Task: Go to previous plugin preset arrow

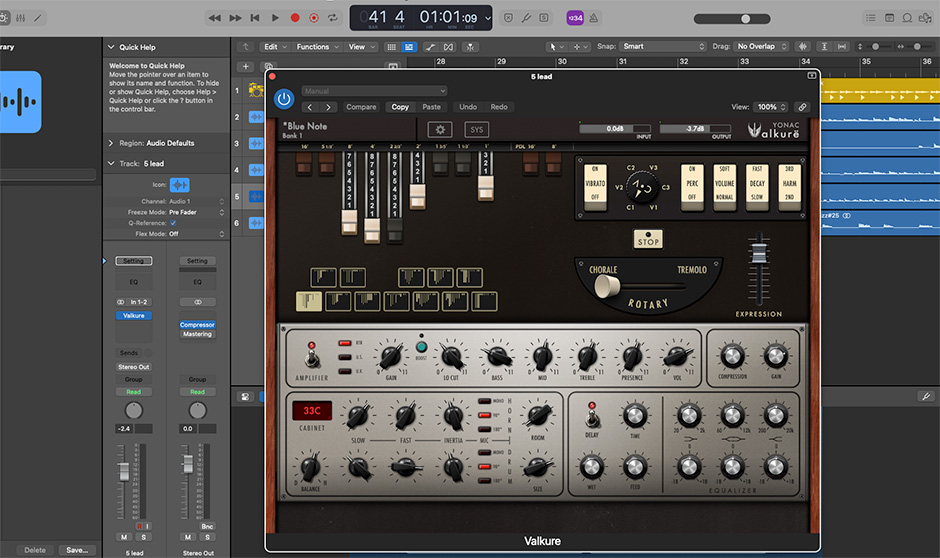Action: (x=310, y=107)
